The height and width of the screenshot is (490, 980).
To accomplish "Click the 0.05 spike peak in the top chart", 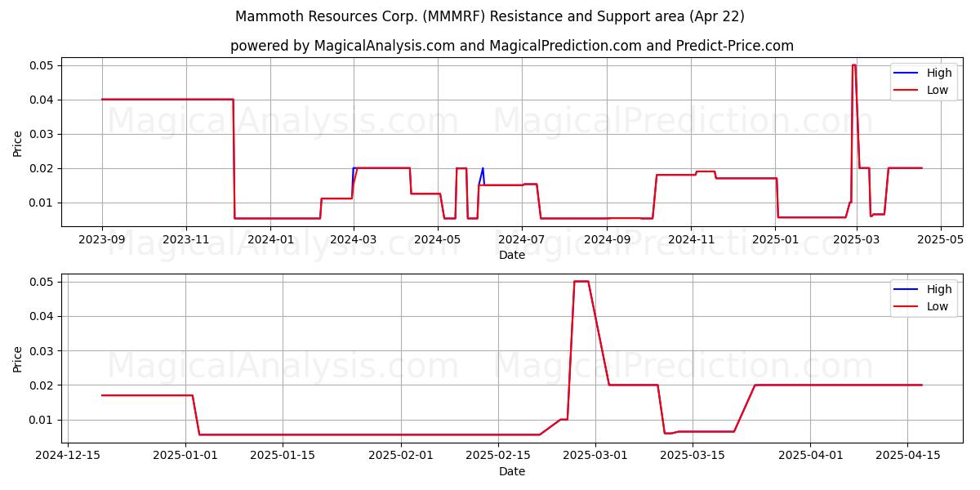I will 853,65.
